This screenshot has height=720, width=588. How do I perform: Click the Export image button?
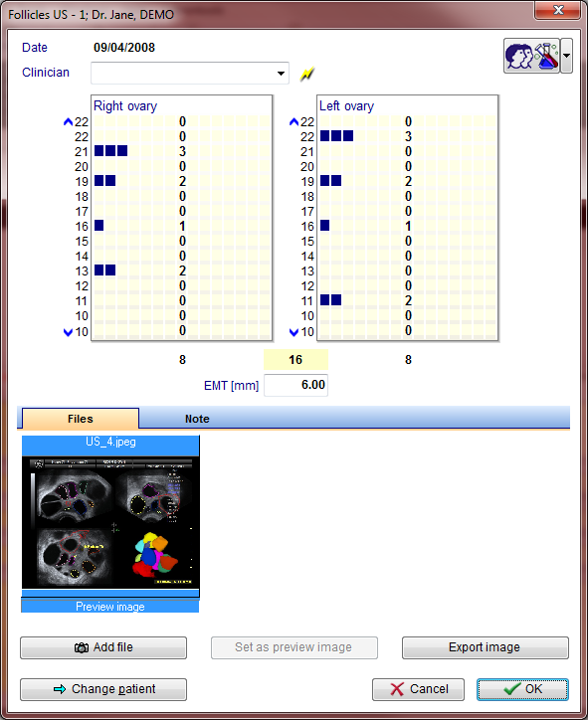tap(486, 647)
